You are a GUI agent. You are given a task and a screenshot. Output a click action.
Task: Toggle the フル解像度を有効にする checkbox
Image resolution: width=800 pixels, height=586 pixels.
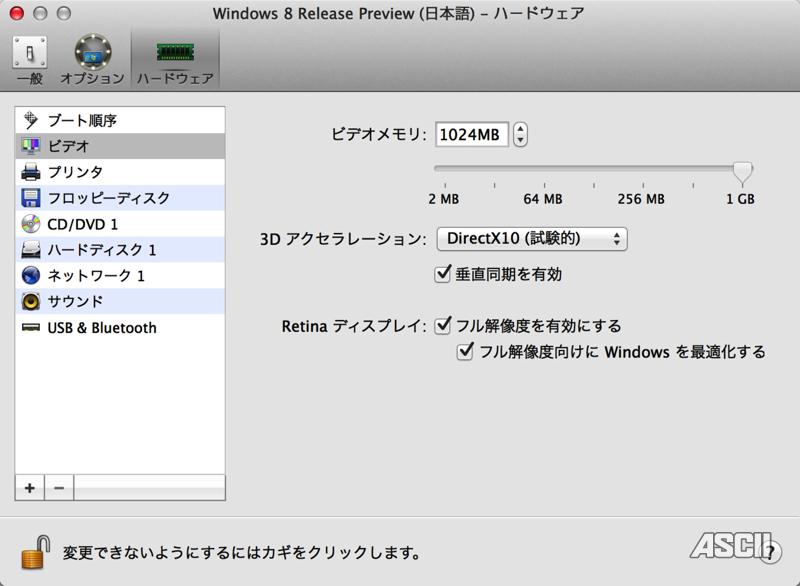point(442,325)
